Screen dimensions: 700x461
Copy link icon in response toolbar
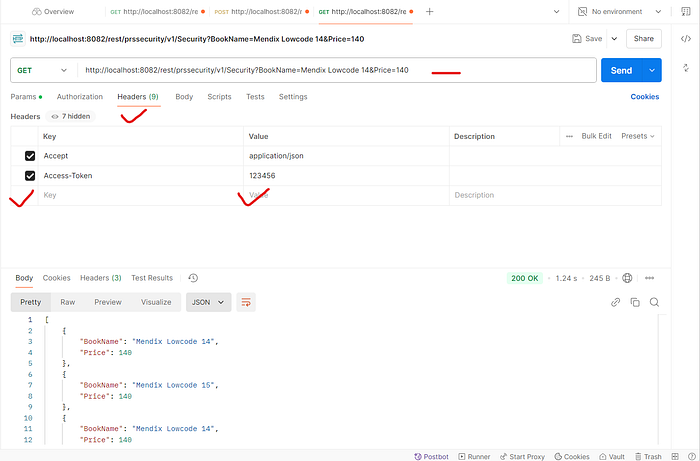coord(616,302)
